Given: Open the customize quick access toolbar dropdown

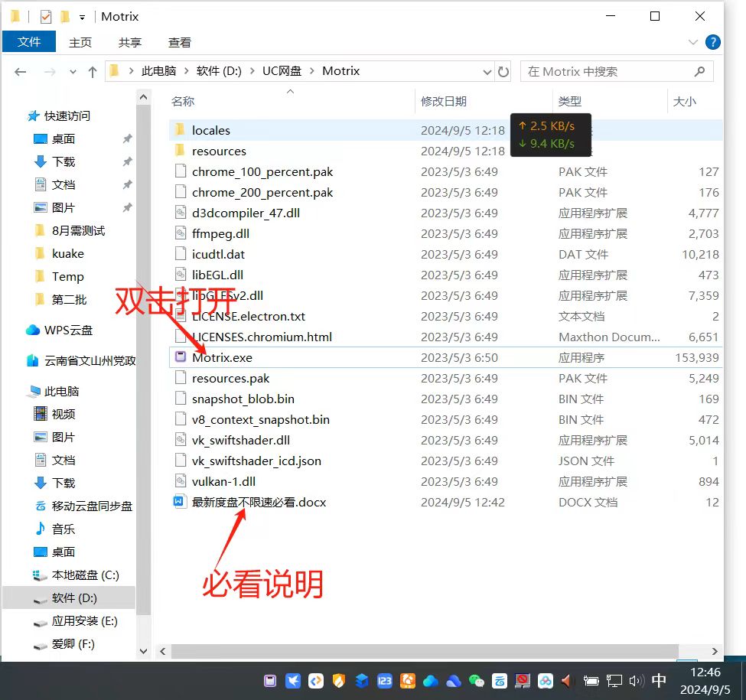Looking at the screenshot, I should click(82, 17).
